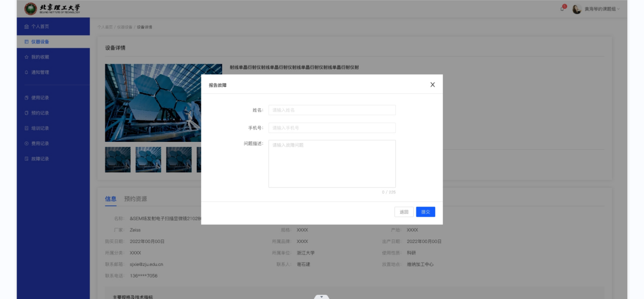Click the 返回 button in the dialog
The height and width of the screenshot is (299, 644).
pyautogui.click(x=404, y=212)
